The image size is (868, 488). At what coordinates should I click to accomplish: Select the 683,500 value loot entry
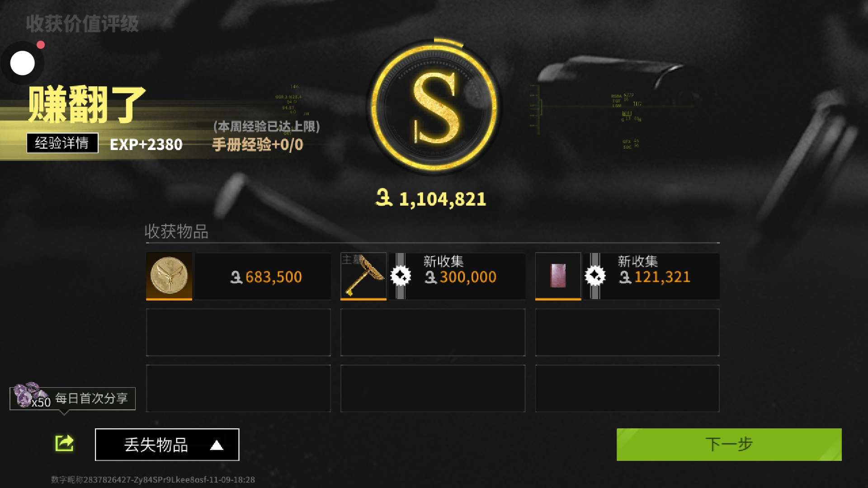(238, 276)
